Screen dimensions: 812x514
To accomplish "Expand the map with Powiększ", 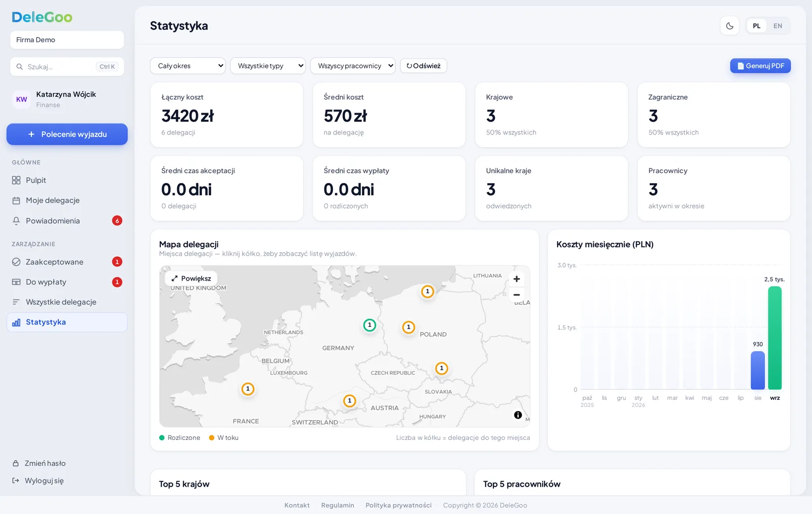I will [191, 279].
